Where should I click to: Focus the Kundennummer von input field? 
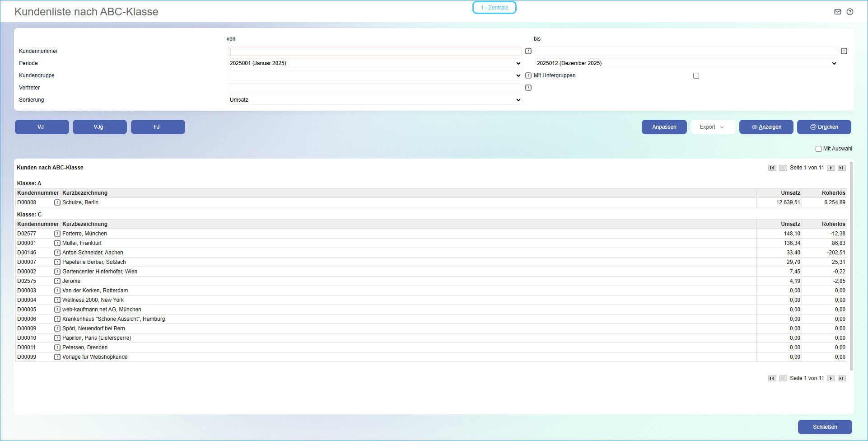pyautogui.click(x=374, y=51)
